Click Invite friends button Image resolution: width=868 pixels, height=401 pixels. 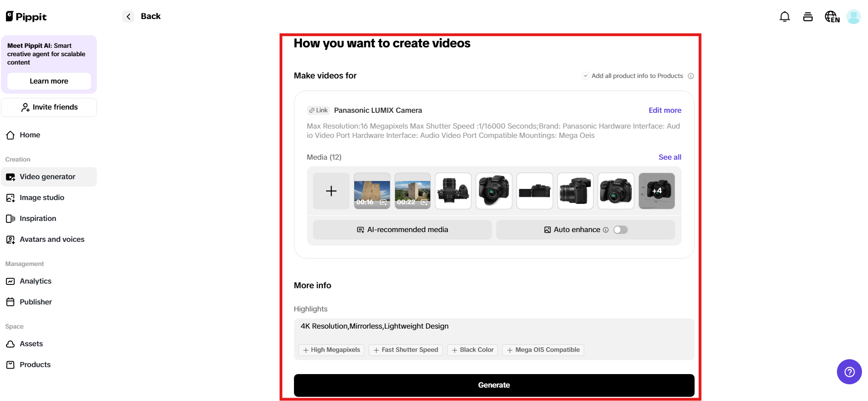(x=49, y=107)
